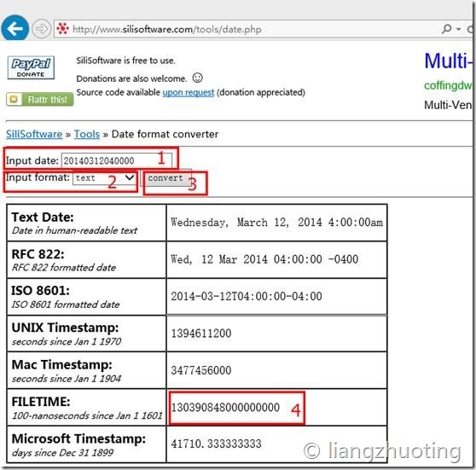
Task: Open search via the magnifier icon
Action: pos(446,29)
